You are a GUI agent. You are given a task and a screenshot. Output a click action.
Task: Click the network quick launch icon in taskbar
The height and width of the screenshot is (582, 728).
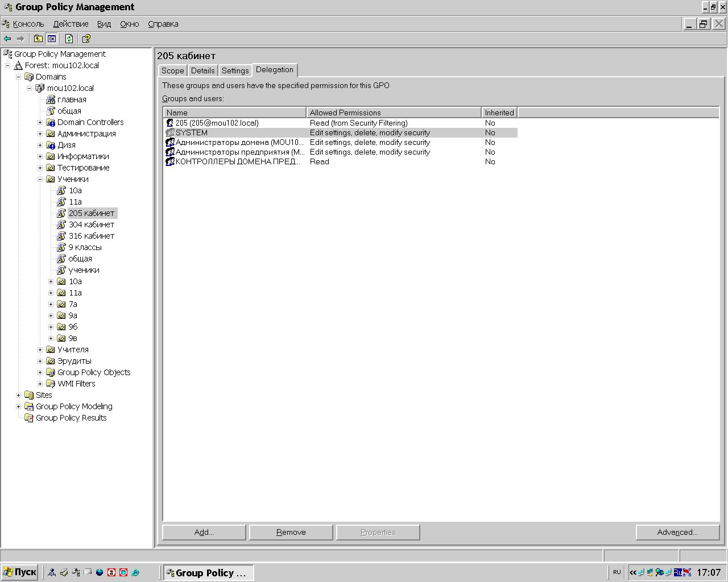pos(52,572)
